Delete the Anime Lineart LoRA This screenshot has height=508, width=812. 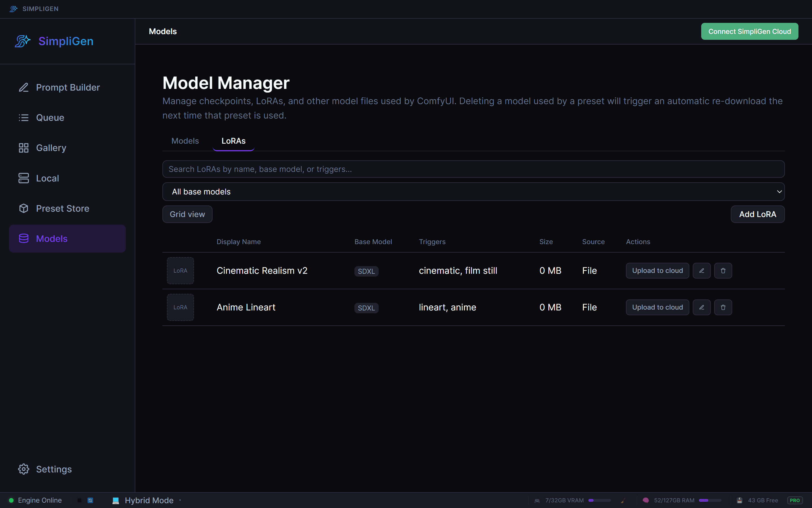pos(723,307)
